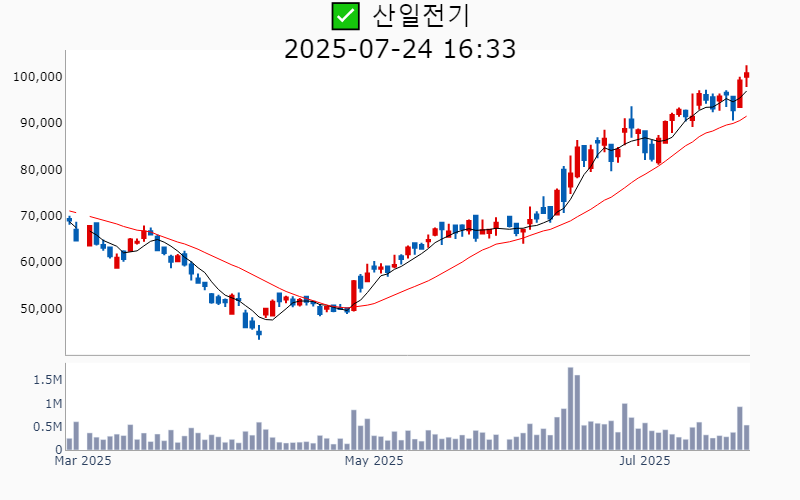Click the tallest volume bar in June

click(x=570, y=409)
